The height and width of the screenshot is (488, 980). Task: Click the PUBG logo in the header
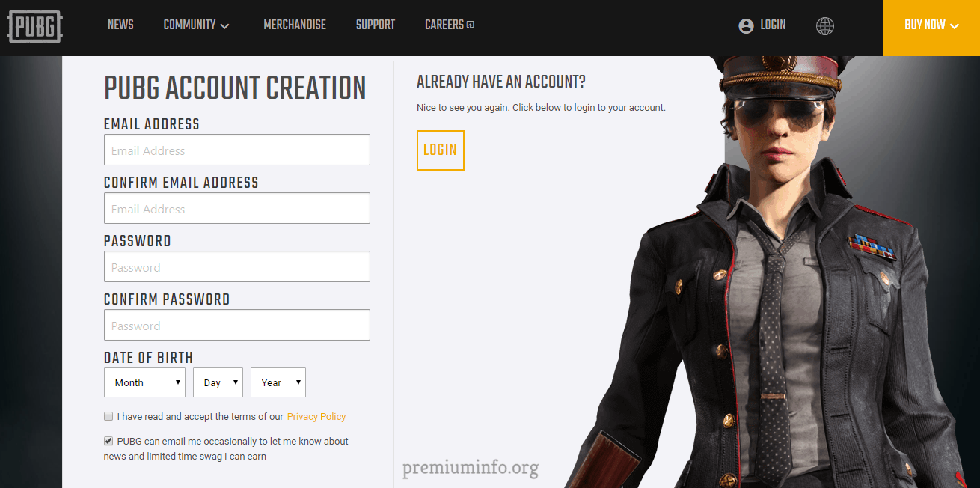[x=34, y=26]
